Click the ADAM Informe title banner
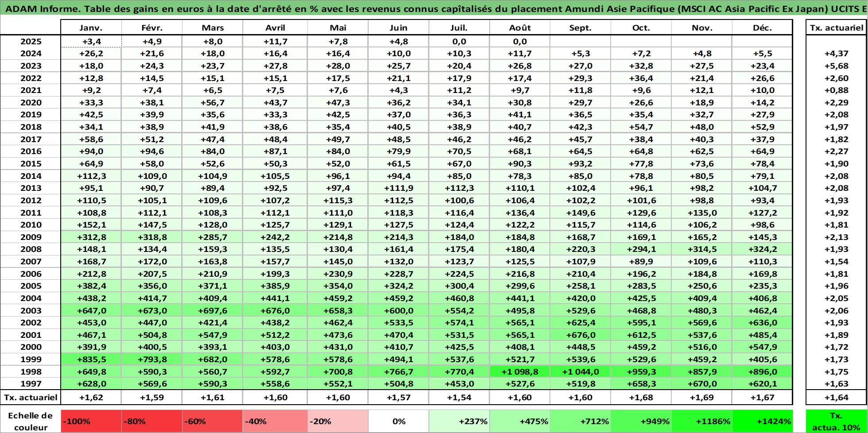868x433 pixels. point(434,8)
